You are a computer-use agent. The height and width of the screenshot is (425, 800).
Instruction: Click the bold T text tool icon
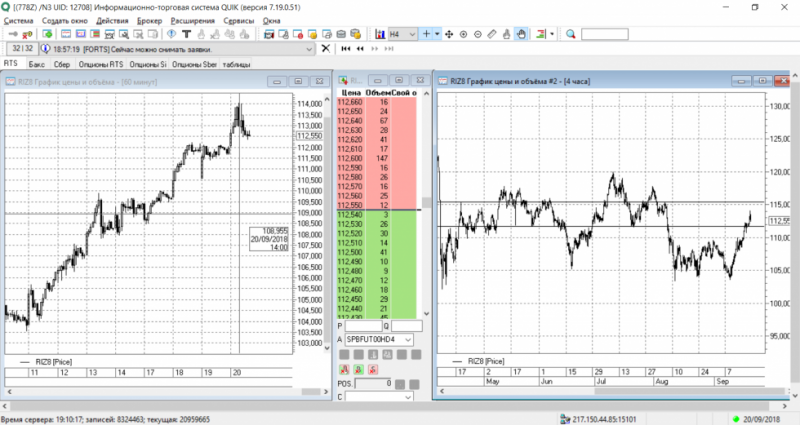[186, 34]
